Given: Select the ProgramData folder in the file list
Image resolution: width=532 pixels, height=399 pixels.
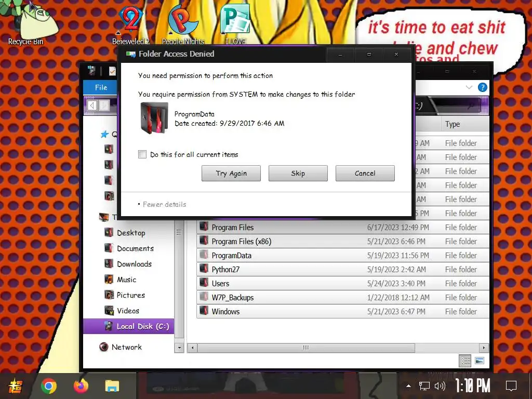Looking at the screenshot, I should 343,256.
